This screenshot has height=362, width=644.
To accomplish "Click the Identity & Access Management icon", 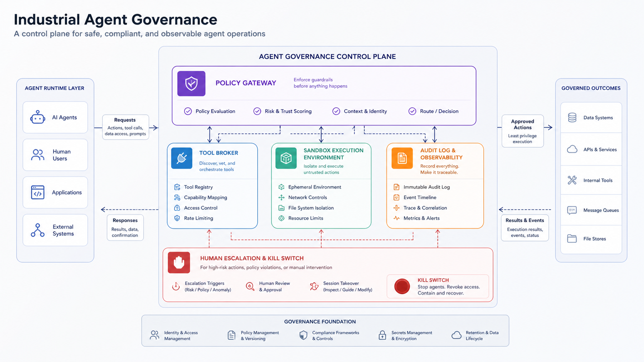I will coord(154,335).
